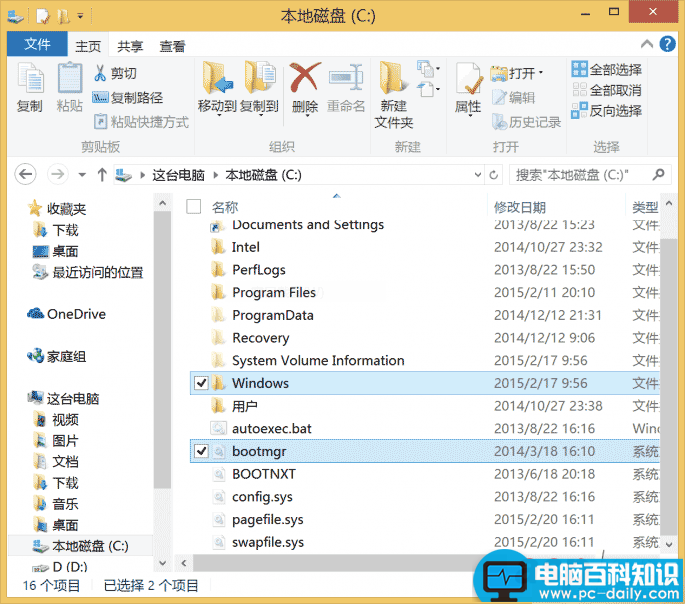The height and width of the screenshot is (604, 685).
Task: Select 音乐 under 这台电脑
Action: [56, 504]
